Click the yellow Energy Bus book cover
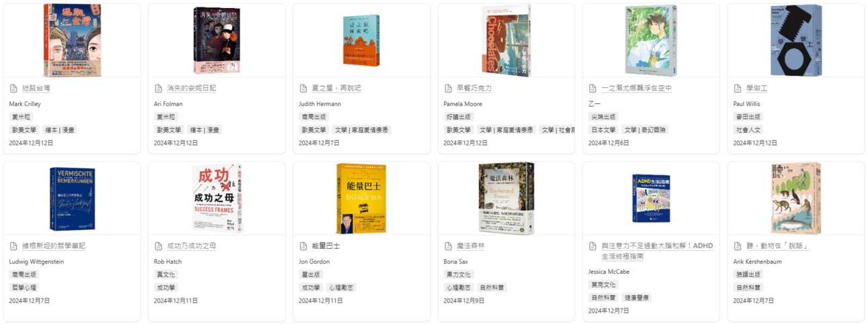The height and width of the screenshot is (324, 868). (x=361, y=198)
